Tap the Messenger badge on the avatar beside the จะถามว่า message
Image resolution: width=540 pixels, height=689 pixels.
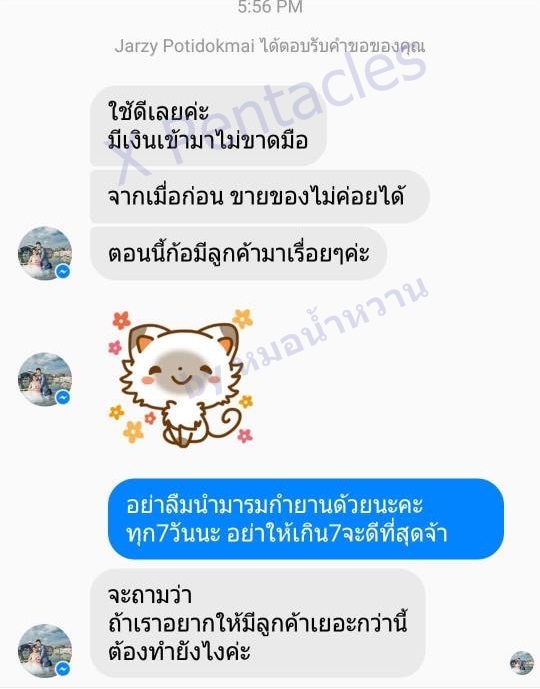click(63, 669)
